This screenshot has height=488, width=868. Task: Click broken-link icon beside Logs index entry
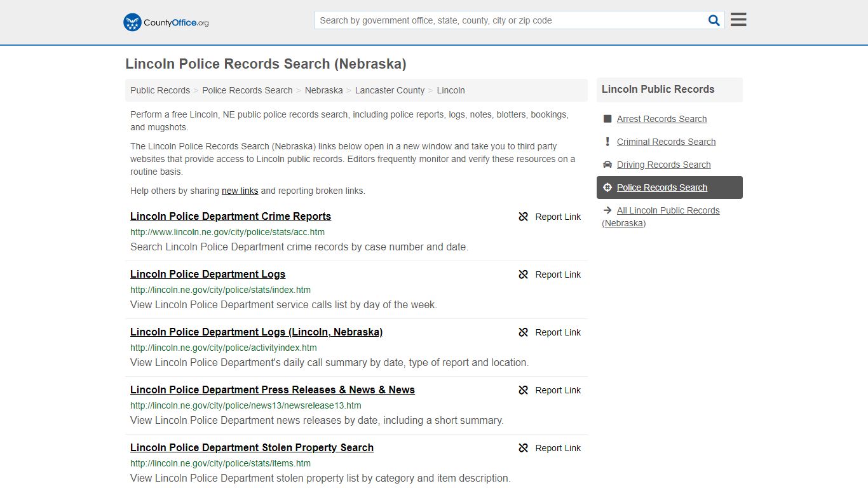(524, 274)
